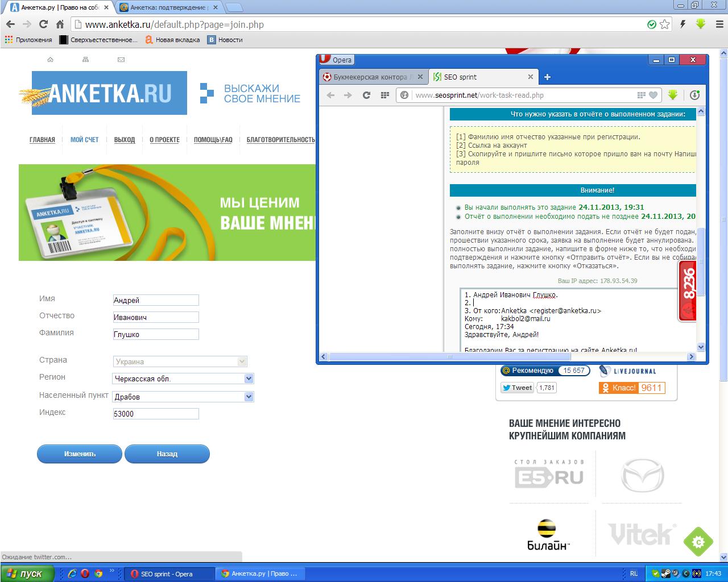This screenshot has height=582, width=728.
Task: Add page to Opera Stash with heart icon
Action: pos(653,95)
